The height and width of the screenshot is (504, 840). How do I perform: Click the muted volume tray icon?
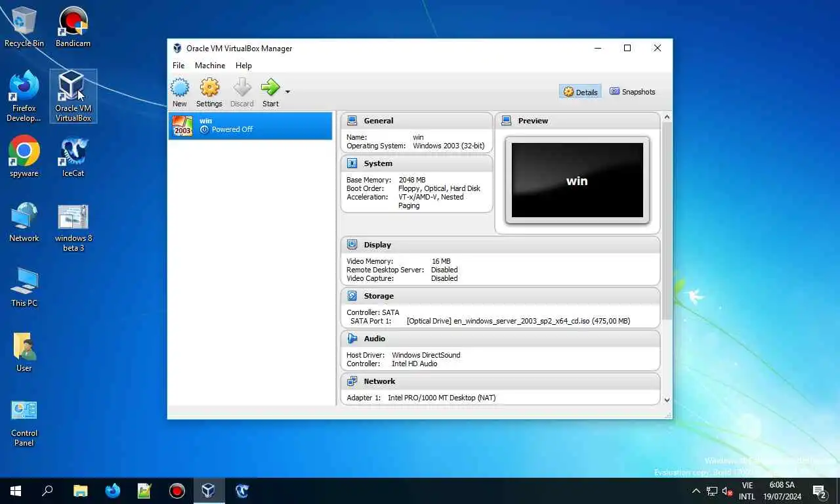click(727, 491)
